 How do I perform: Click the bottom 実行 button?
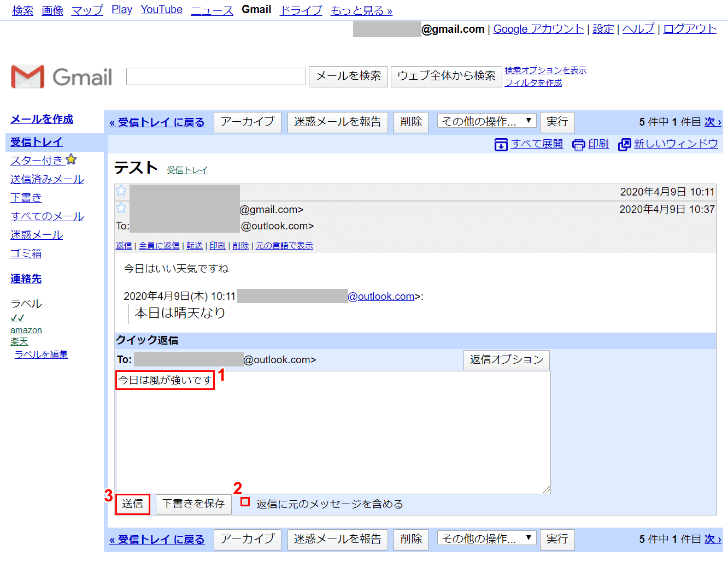(557, 539)
